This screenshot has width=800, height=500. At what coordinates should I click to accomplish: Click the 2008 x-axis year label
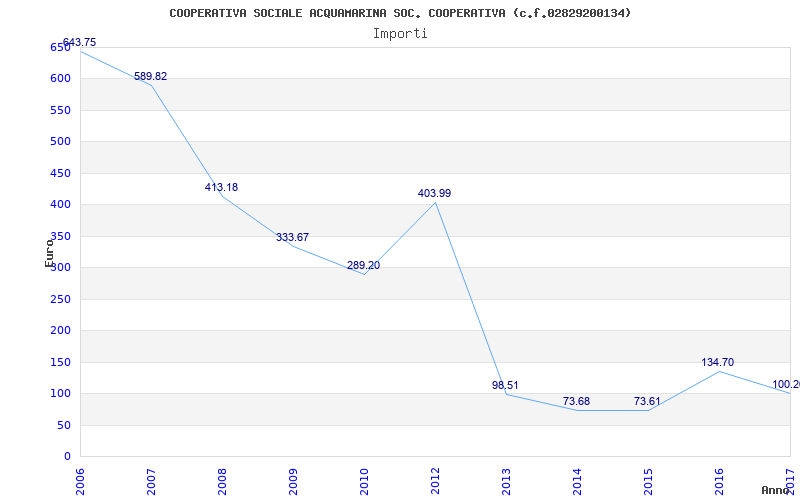222,480
